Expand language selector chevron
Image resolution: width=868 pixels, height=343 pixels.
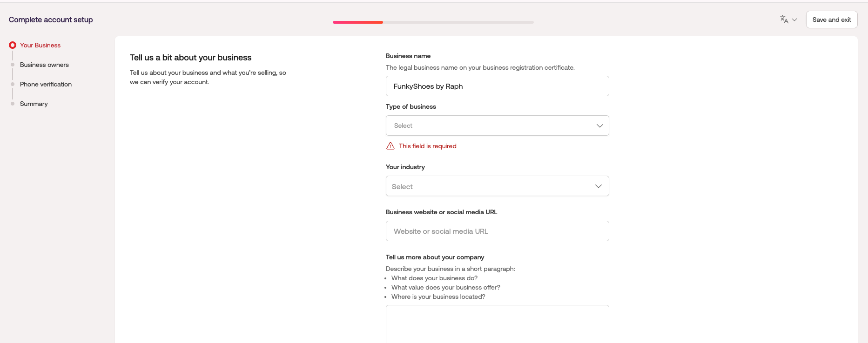794,20
